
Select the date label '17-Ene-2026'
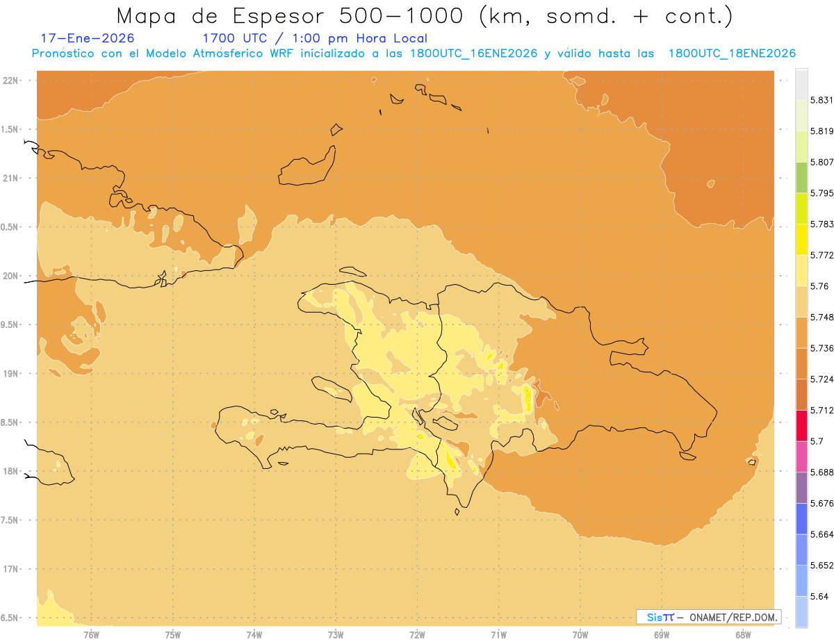point(88,38)
